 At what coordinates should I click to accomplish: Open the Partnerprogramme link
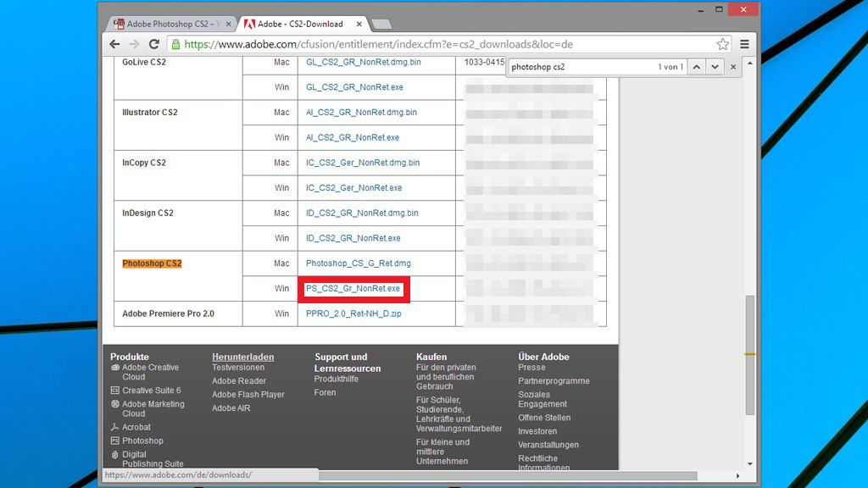(554, 381)
